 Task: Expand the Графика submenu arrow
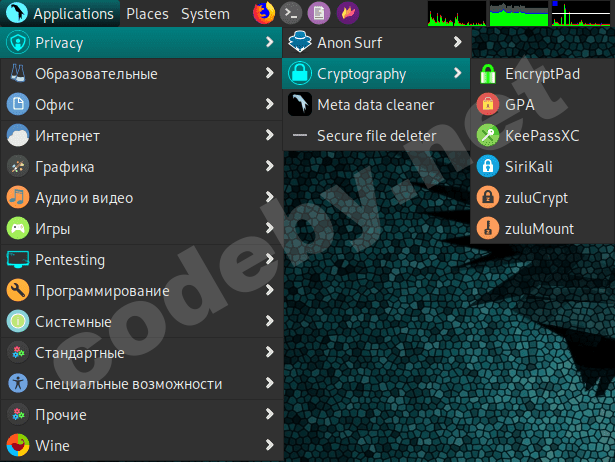pyautogui.click(x=269, y=166)
